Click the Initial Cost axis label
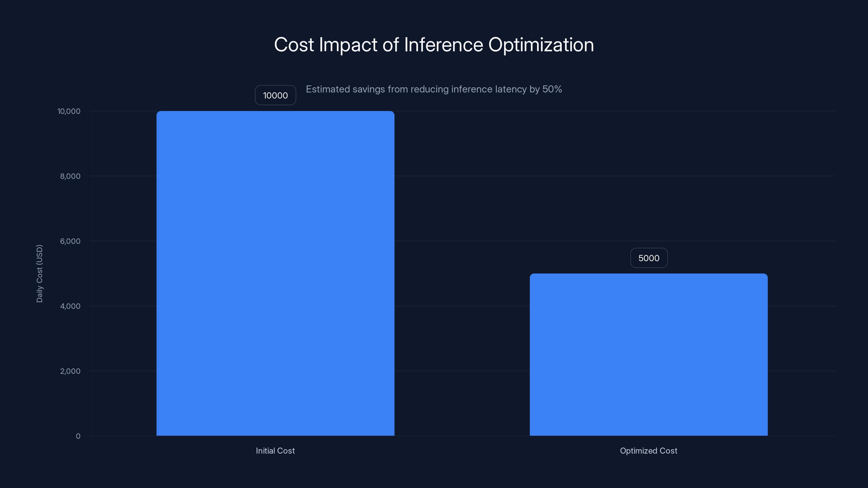Image resolution: width=868 pixels, height=488 pixels. coord(275,451)
